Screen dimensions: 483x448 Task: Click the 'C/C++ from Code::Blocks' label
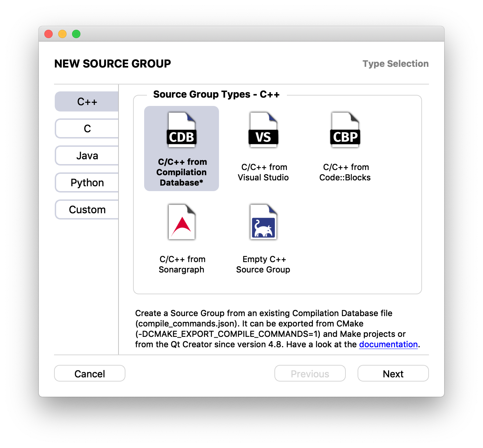345,172
